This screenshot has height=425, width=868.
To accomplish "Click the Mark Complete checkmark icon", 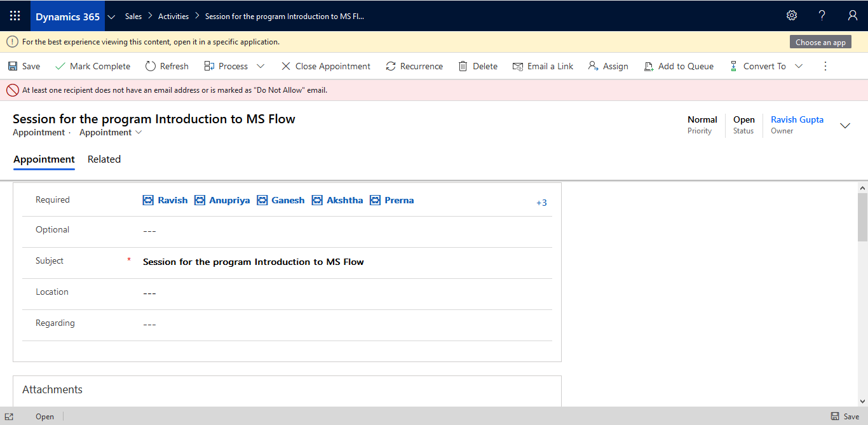I will (60, 66).
